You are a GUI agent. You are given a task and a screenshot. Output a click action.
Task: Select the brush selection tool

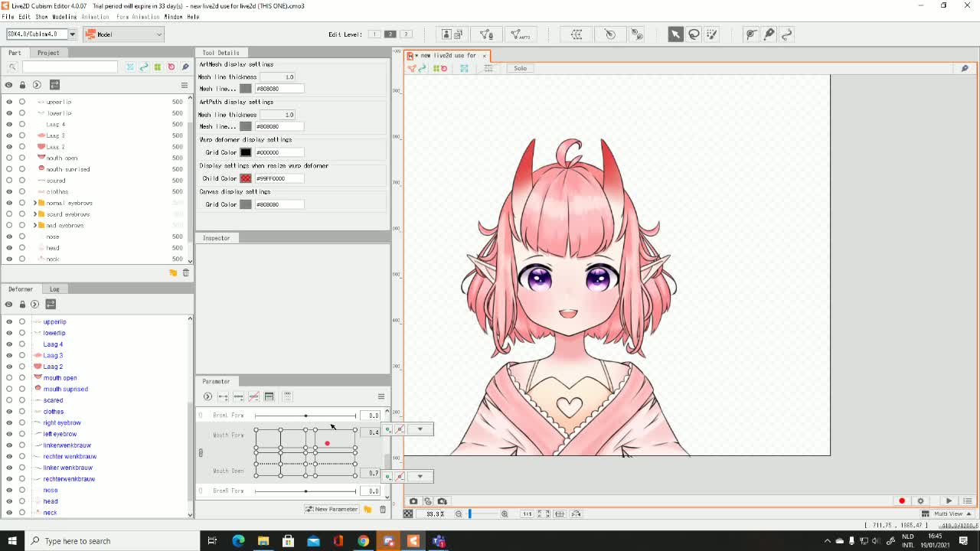[712, 34]
